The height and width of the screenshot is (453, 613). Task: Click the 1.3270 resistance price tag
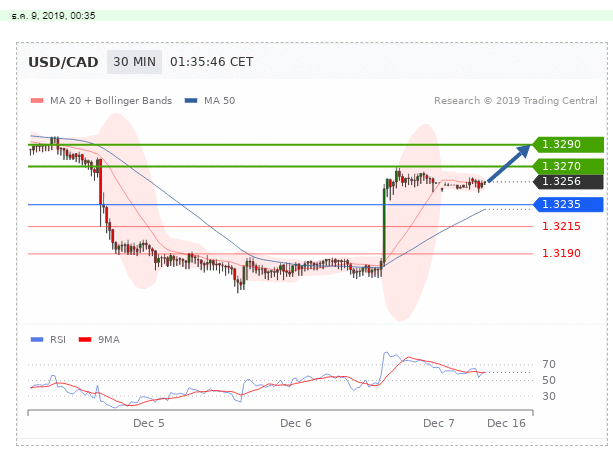[568, 166]
